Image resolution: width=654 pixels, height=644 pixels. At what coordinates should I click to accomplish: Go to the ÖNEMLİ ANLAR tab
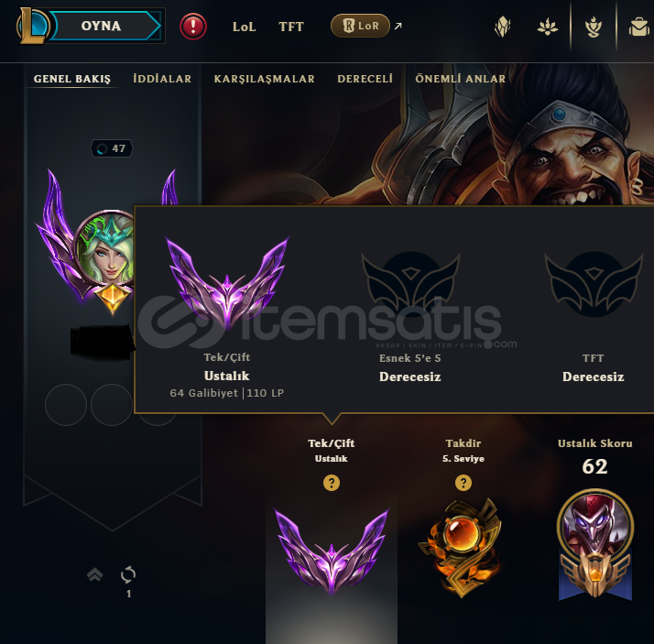[x=461, y=79]
